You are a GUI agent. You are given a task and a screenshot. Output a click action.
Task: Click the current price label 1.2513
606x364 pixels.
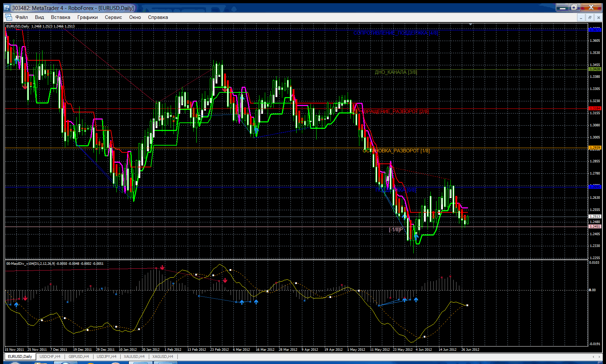click(595, 217)
